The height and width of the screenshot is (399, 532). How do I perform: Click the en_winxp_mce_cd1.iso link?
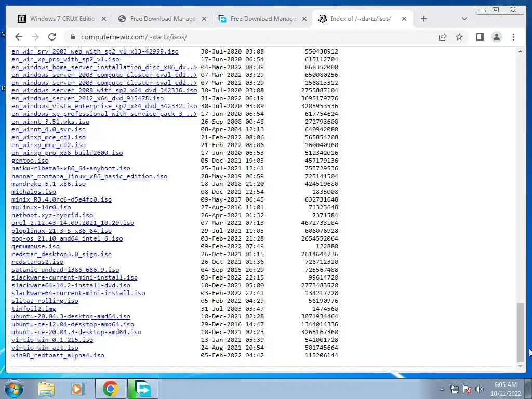pos(48,137)
